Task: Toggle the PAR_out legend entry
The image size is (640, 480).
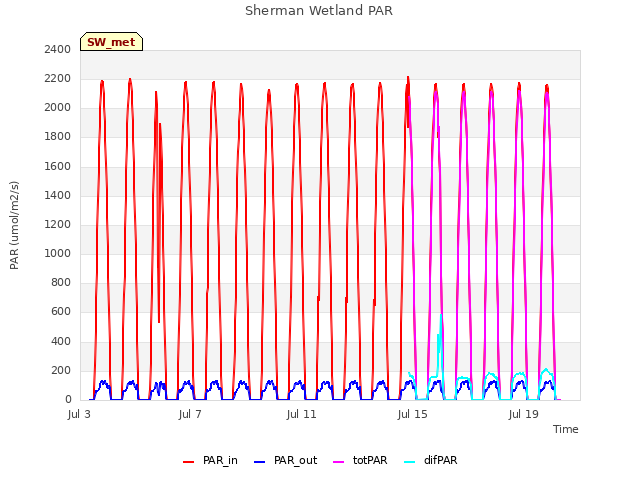Action: [x=286, y=460]
